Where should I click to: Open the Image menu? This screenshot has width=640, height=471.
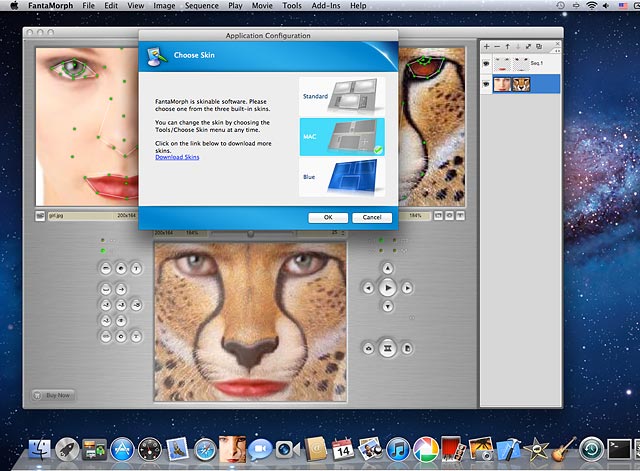pyautogui.click(x=164, y=6)
